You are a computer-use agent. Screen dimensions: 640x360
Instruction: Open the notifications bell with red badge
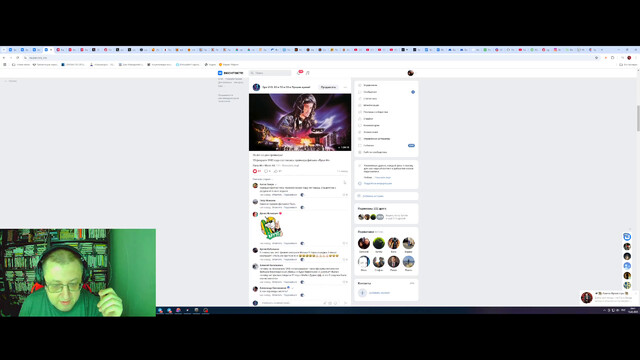click(x=299, y=73)
